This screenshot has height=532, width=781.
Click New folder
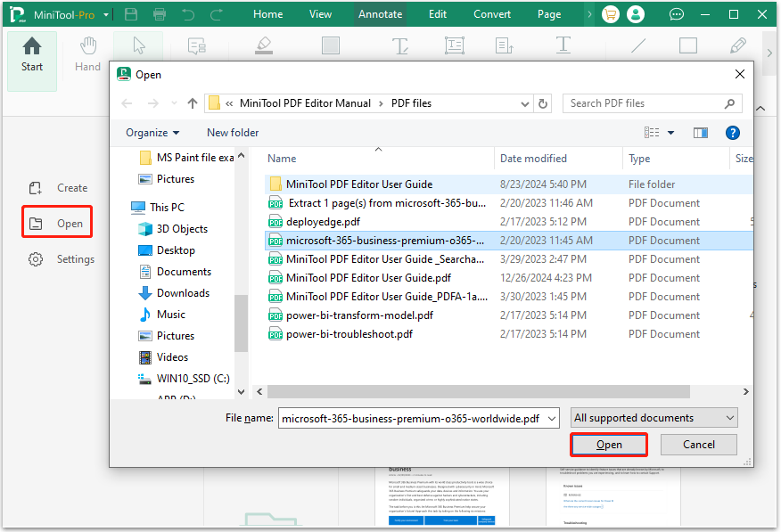(x=233, y=133)
